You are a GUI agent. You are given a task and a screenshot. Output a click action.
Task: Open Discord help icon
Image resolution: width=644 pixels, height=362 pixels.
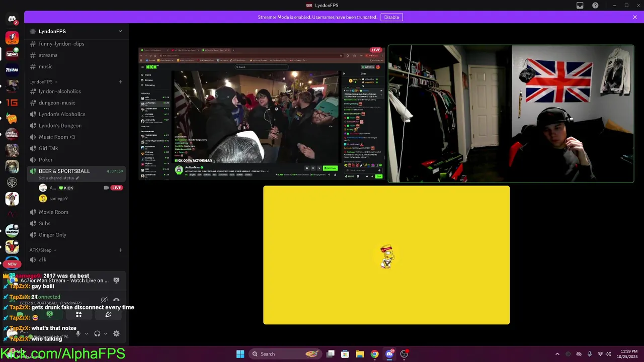pos(596,6)
